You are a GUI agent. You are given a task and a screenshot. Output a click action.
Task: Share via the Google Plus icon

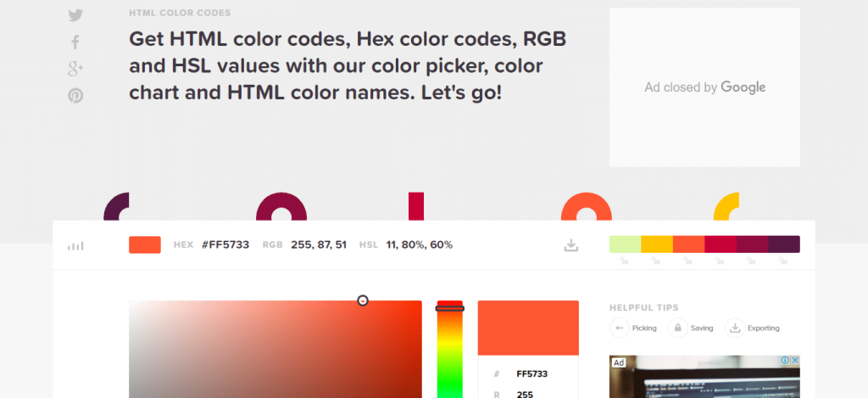(x=75, y=69)
